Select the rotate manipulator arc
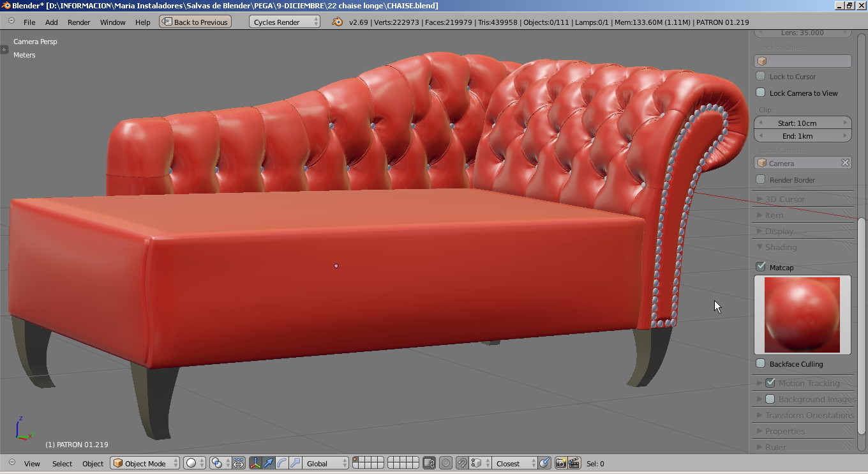 [x=281, y=463]
